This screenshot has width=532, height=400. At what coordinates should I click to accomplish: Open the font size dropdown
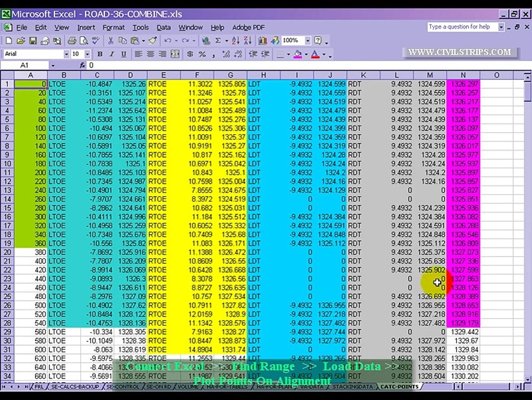click(88, 54)
